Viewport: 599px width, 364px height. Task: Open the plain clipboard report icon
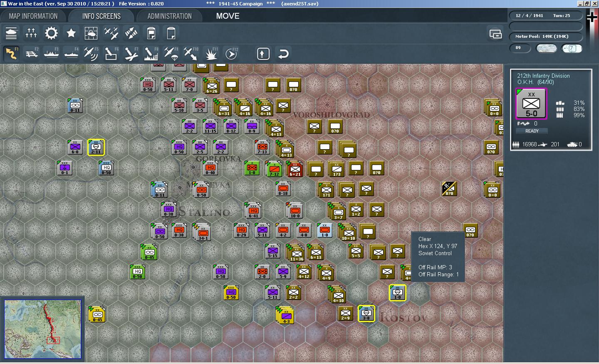click(171, 33)
